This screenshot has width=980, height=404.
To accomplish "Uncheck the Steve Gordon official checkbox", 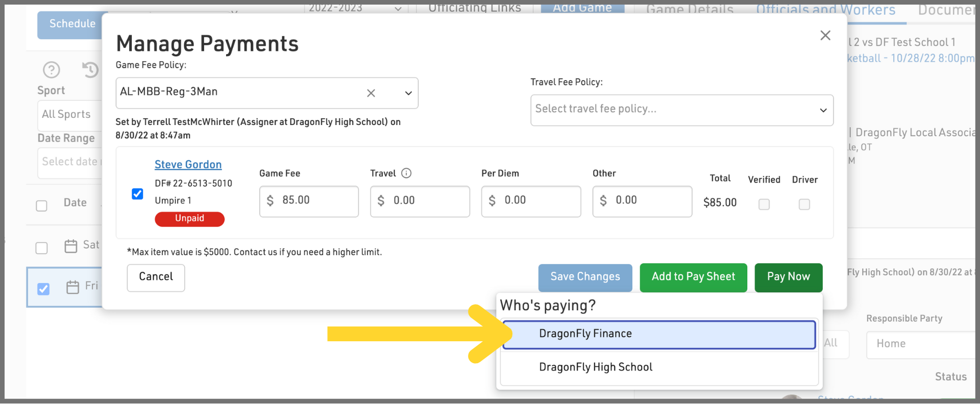I will click(x=137, y=194).
